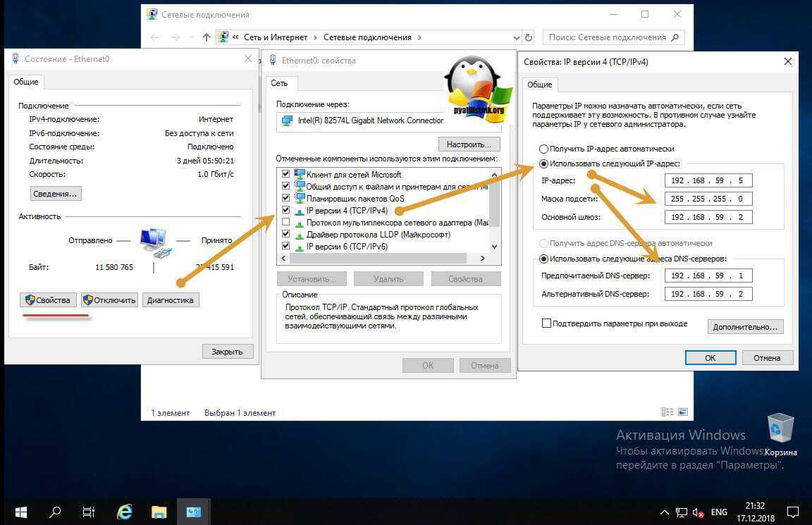Select 'Получить IP-адрес автоматически' radio button

click(543, 149)
